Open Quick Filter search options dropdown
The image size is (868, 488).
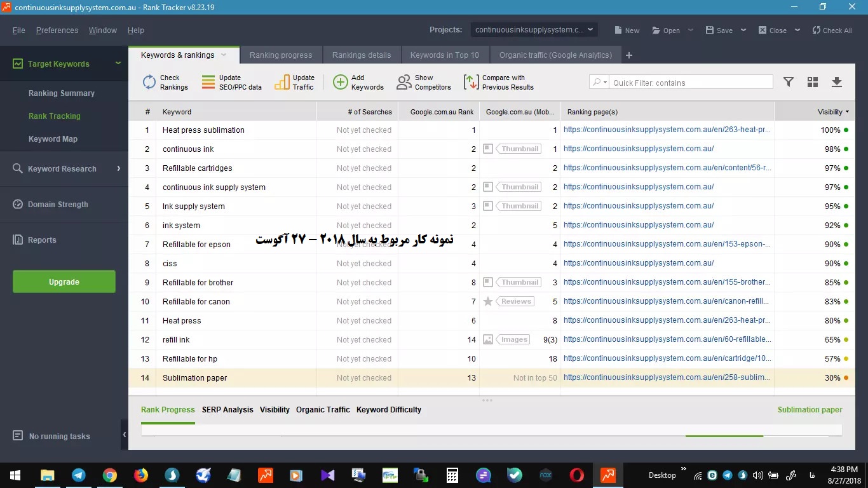(599, 83)
